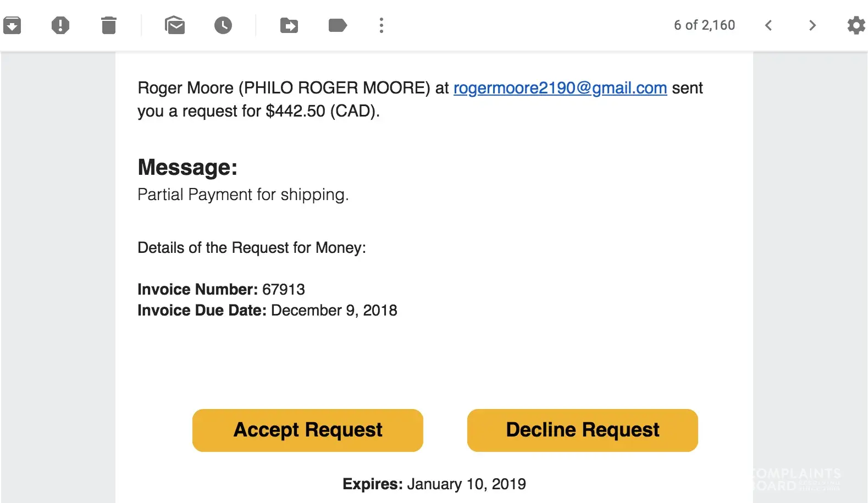868x503 pixels.
Task: Archive this email
Action: click(x=12, y=25)
